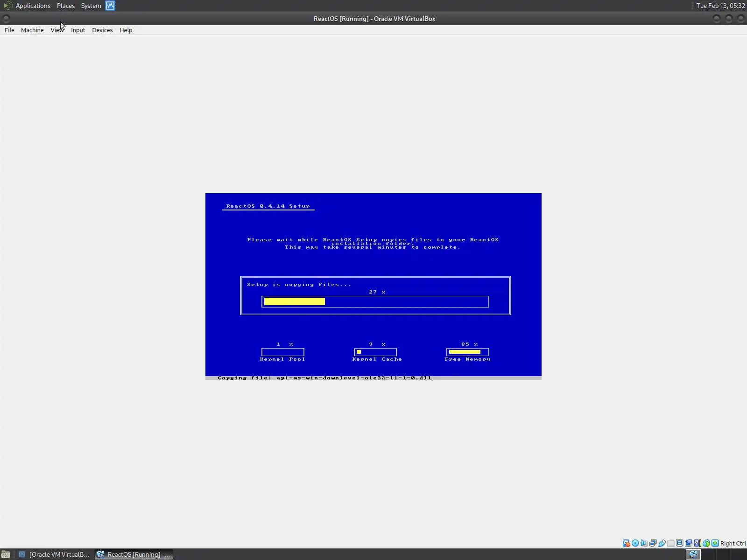
Task: Click the shared folders status icon
Action: (671, 543)
